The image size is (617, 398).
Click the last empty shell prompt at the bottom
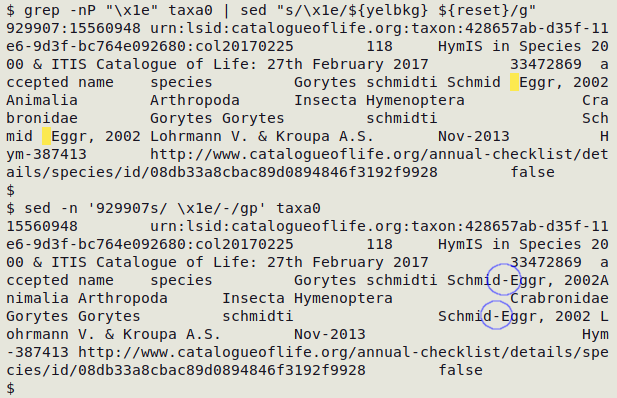(10, 389)
